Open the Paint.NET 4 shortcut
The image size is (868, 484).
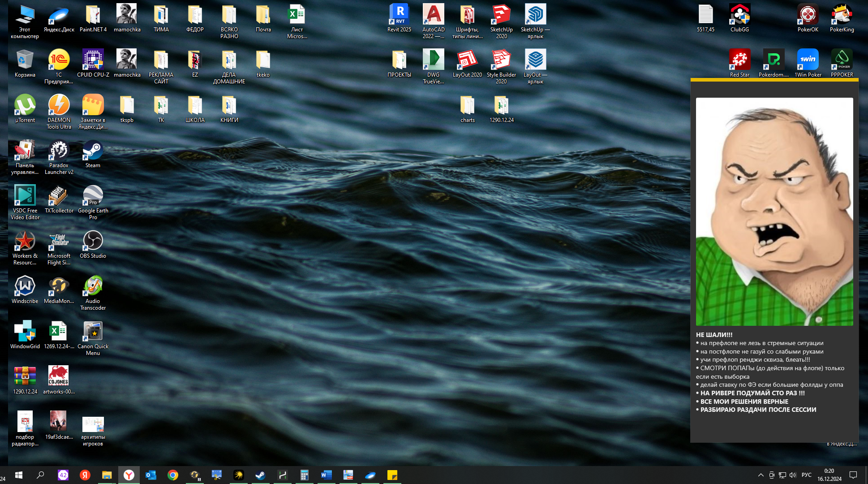pos(93,18)
